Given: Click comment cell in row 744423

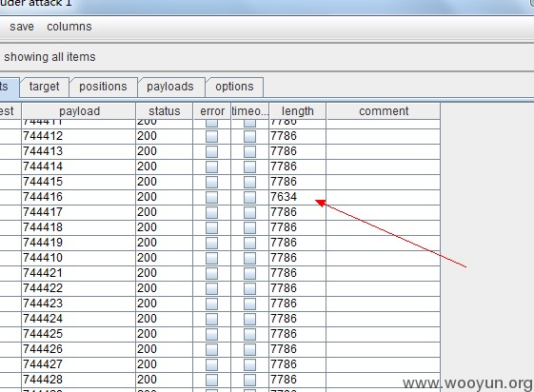Looking at the screenshot, I should tap(384, 304).
